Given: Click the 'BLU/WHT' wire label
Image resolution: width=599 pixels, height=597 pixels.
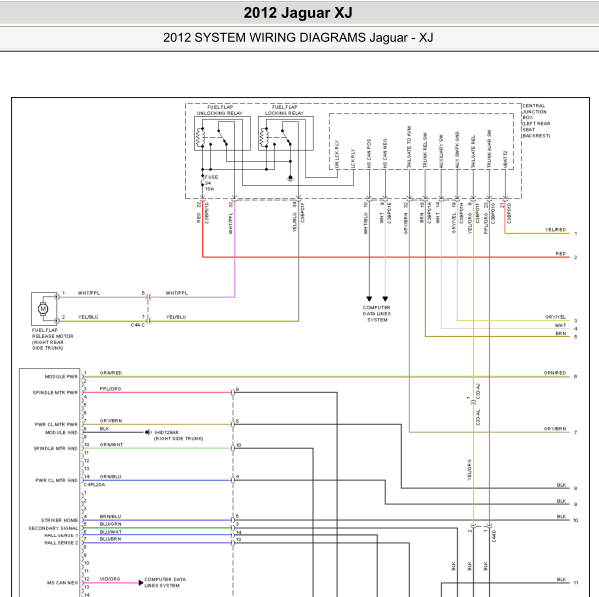Looking at the screenshot, I should tap(110, 531).
